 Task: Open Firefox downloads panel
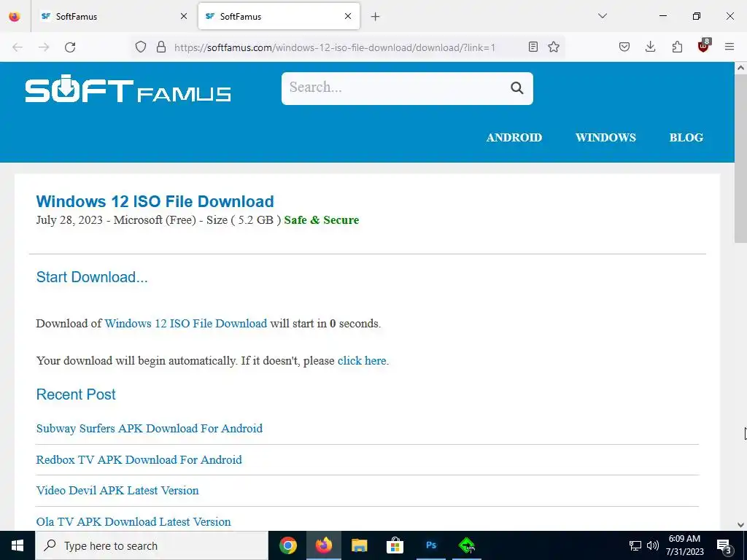(x=650, y=47)
